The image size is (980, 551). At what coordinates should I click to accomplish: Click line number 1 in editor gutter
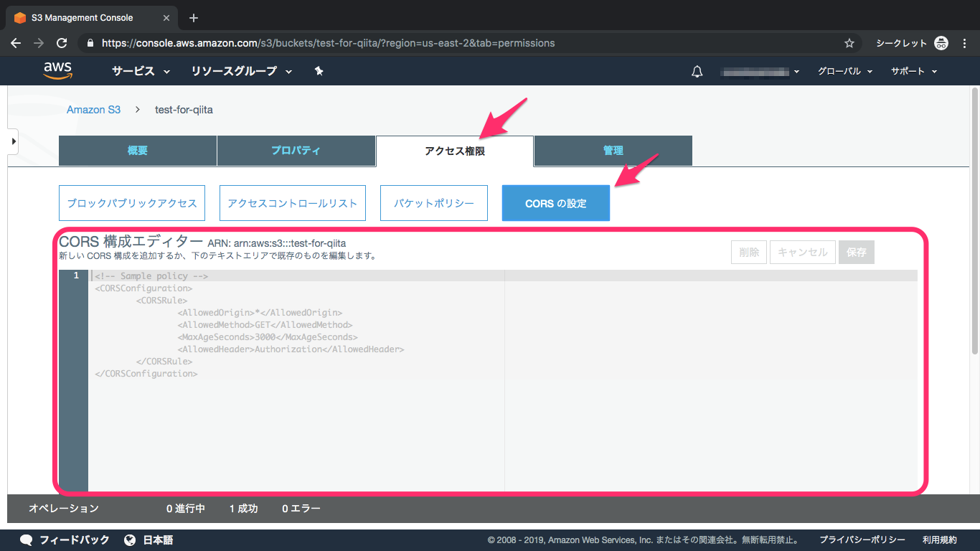76,275
